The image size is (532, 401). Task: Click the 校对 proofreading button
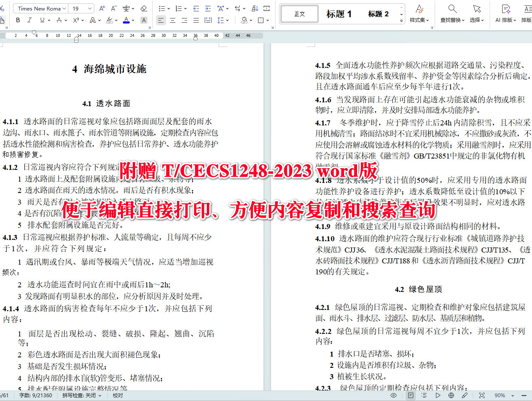pos(117,395)
